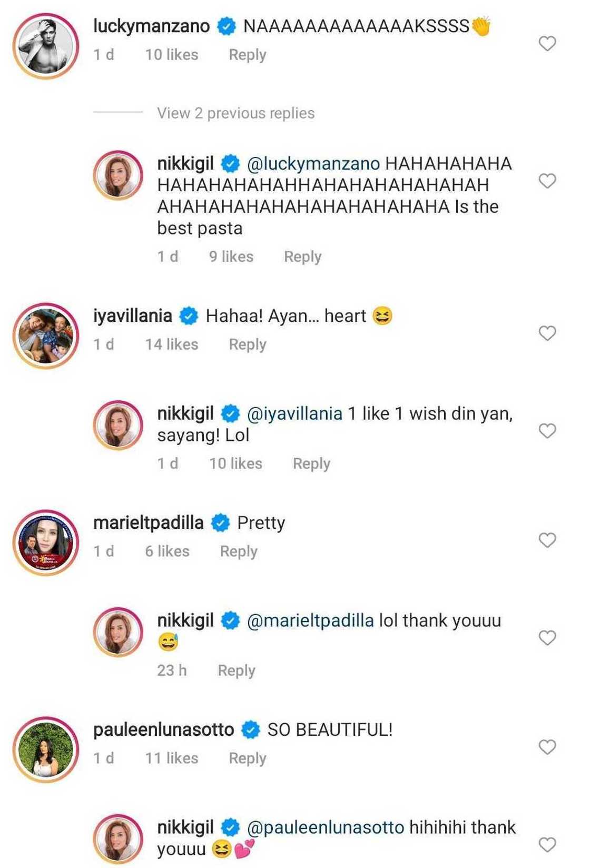Open the pauleenlunasotto username
Viewport: 590px width, 868px height.
point(163,730)
